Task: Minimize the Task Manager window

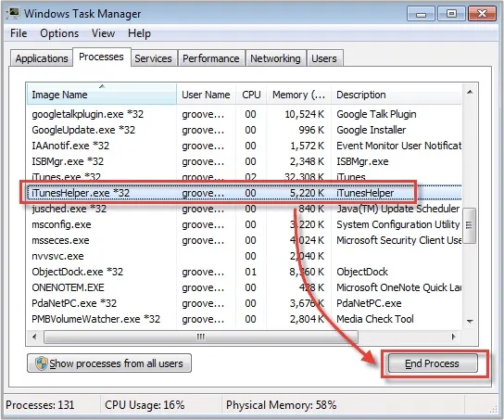Action: [x=421, y=14]
